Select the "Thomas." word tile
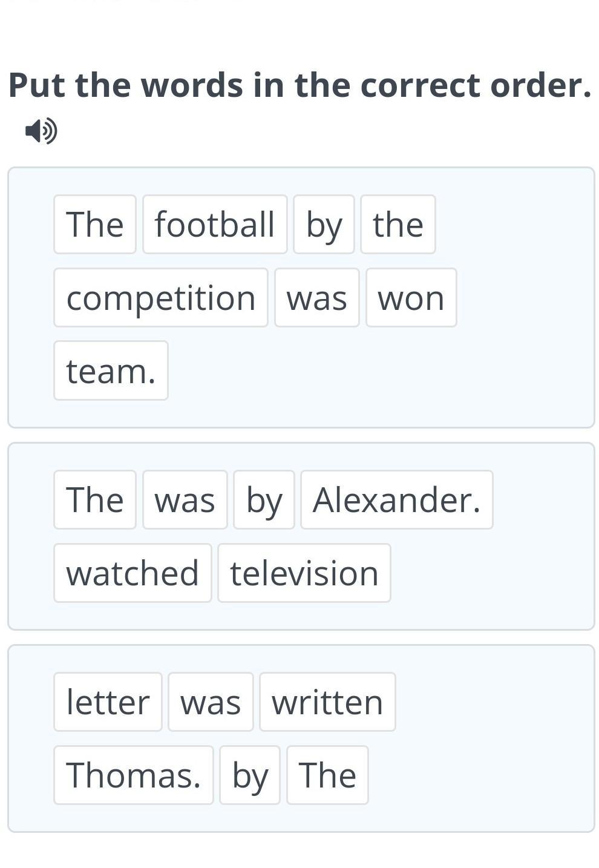The image size is (599, 868). pos(133,775)
